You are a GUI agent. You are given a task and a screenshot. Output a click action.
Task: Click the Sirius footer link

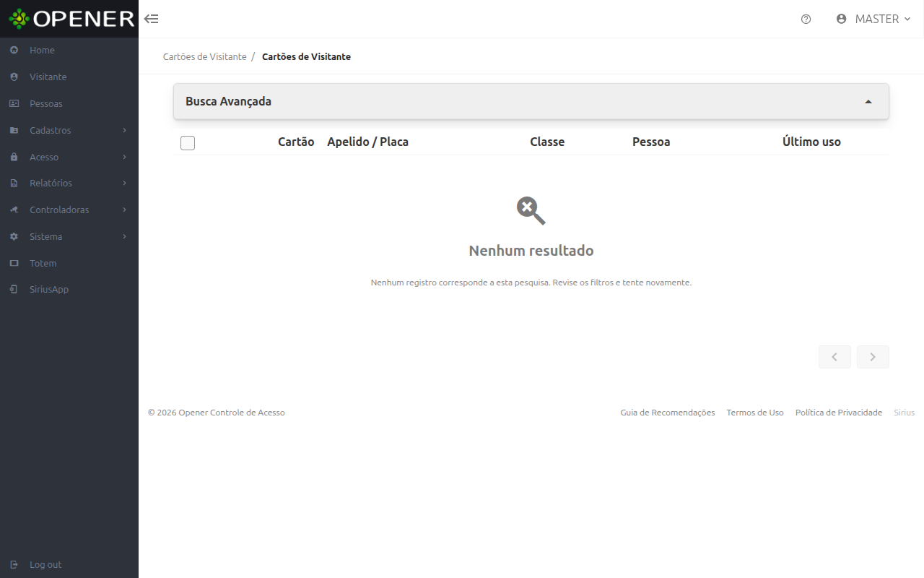point(905,413)
